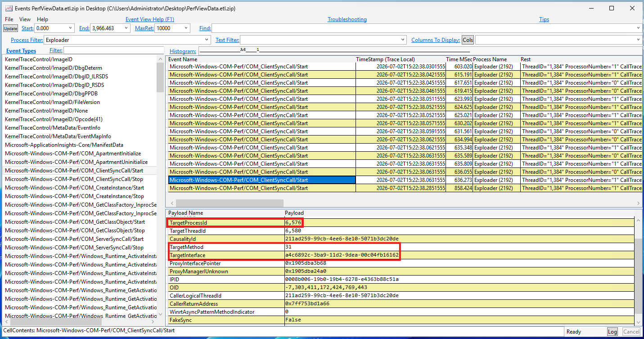Open the Tips link
Screen dimensions: 644x339
pyautogui.click(x=544, y=19)
